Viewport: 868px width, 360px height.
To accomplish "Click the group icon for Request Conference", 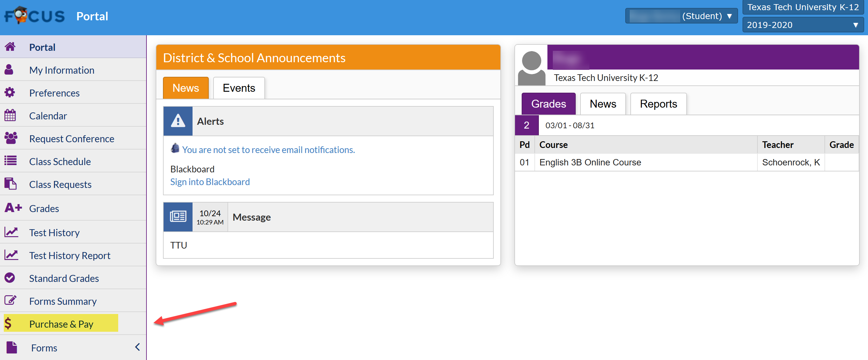I will point(11,138).
